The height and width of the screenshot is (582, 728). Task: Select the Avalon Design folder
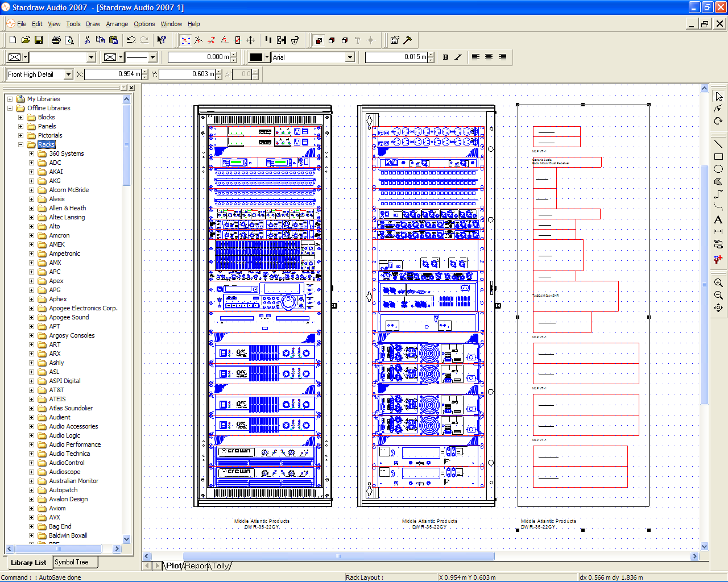(x=68, y=499)
